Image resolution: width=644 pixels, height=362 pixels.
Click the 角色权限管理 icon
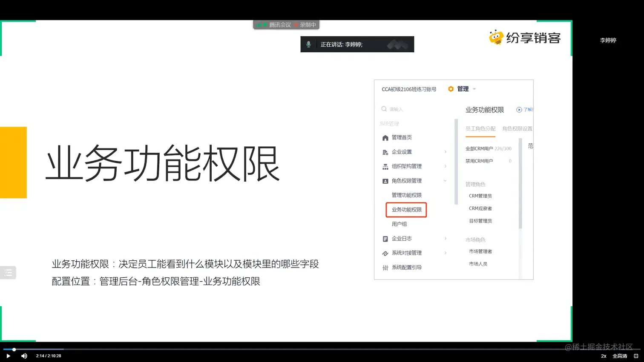pyautogui.click(x=385, y=181)
